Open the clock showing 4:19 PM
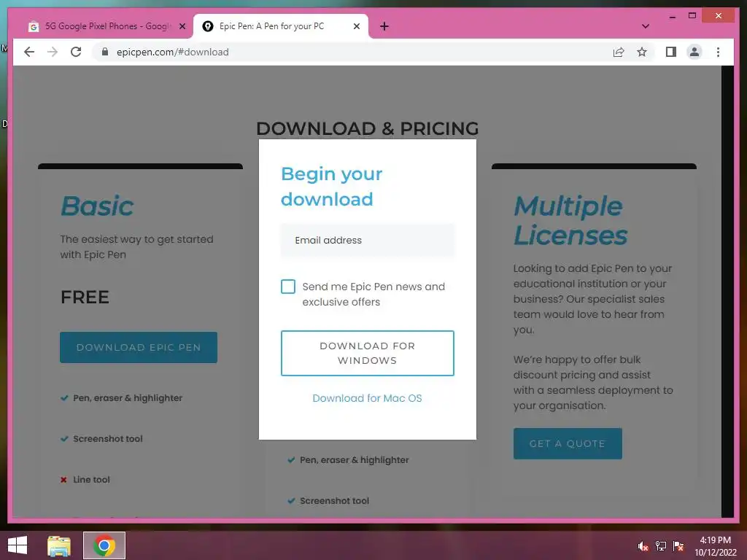The image size is (747, 560). coord(715,546)
